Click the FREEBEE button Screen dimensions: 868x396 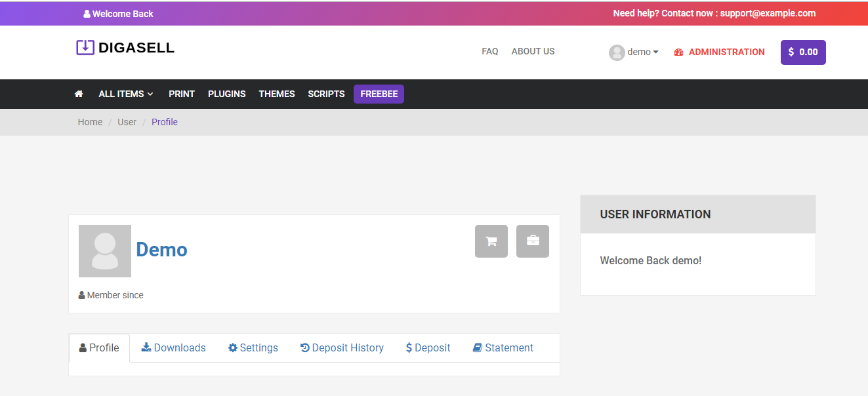coord(379,94)
